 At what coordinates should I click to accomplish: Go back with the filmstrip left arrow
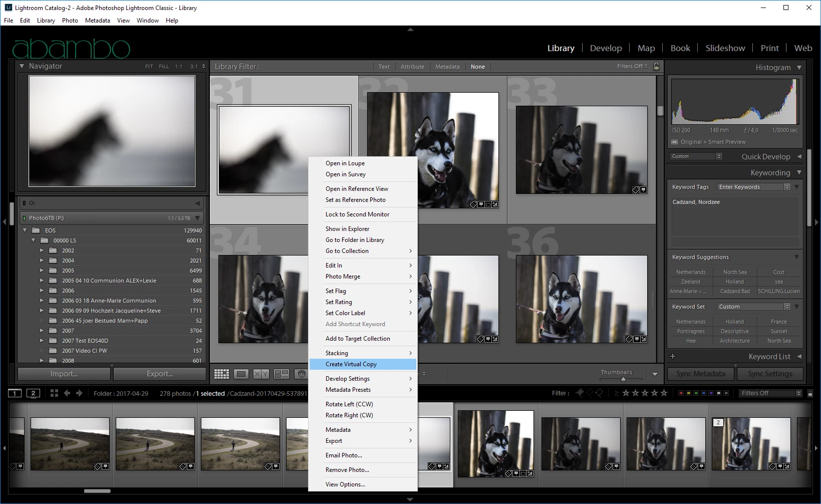point(67,393)
